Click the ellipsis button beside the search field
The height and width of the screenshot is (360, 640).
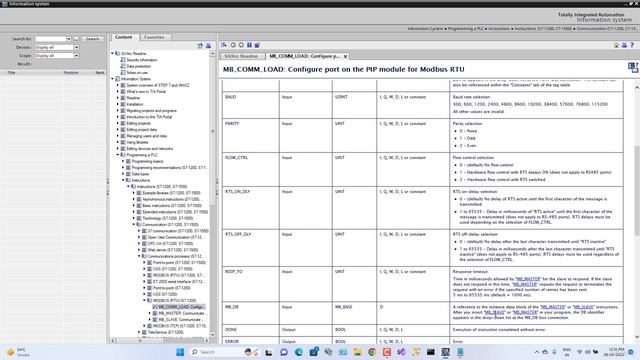tap(76, 39)
